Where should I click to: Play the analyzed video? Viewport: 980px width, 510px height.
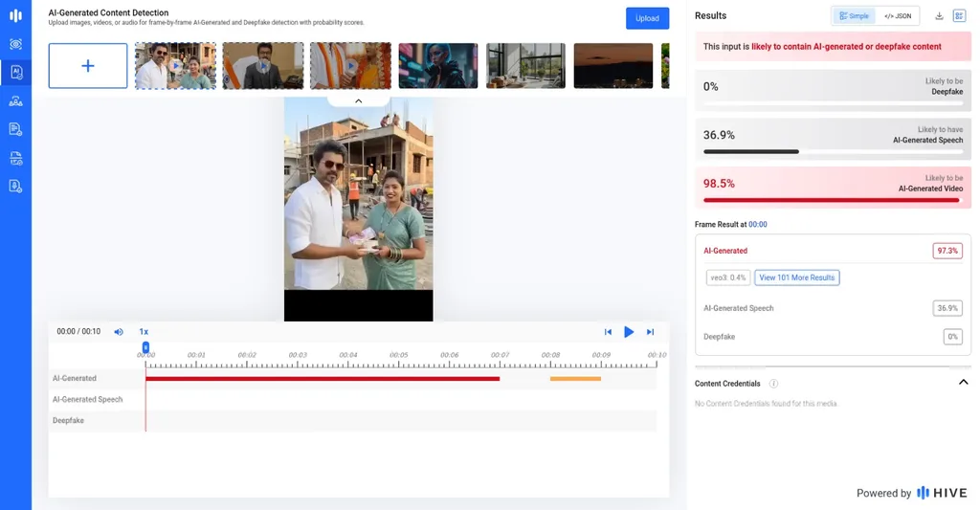[629, 332]
